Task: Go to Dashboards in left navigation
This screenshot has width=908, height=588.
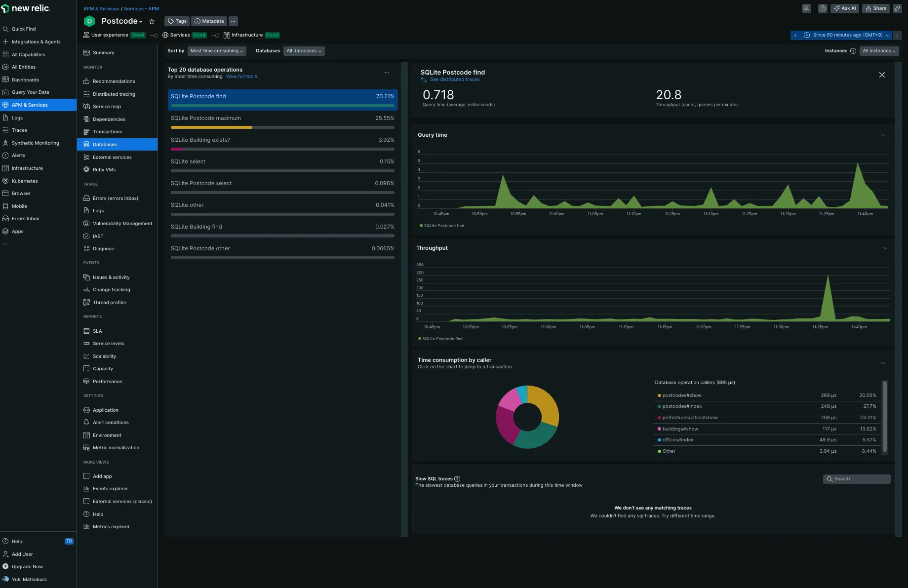Action: tap(25, 80)
